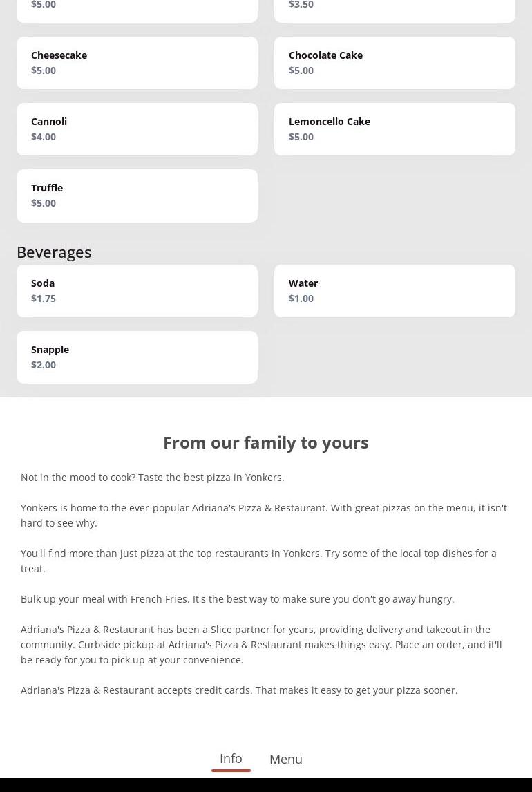Choose the Cannoli dessert card
The height and width of the screenshot is (792, 532).
pyautogui.click(x=137, y=129)
